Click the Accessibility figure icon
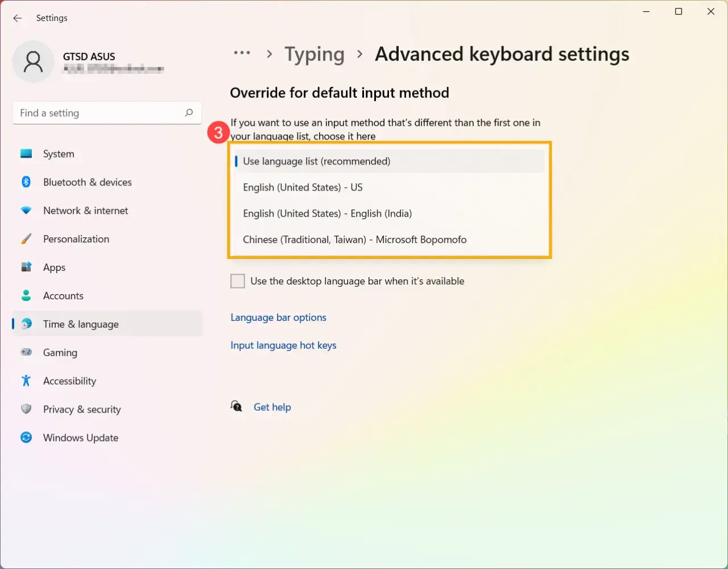The width and height of the screenshot is (728, 569). tap(26, 381)
